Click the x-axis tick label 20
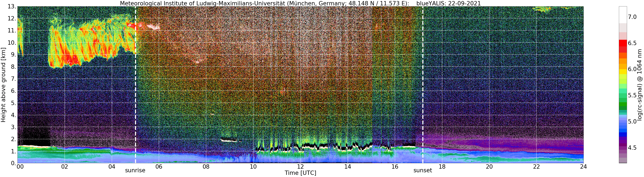The height and width of the screenshot is (177, 644). [x=489, y=166]
